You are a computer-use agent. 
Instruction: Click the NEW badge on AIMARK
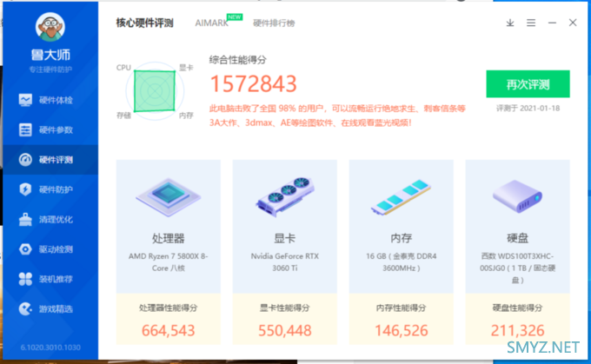pos(235,17)
